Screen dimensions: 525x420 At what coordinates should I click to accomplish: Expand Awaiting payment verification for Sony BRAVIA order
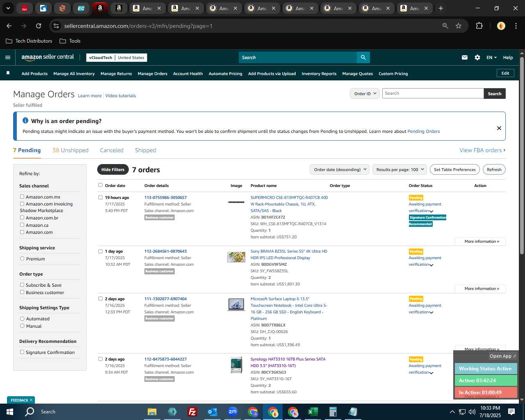[431, 265]
